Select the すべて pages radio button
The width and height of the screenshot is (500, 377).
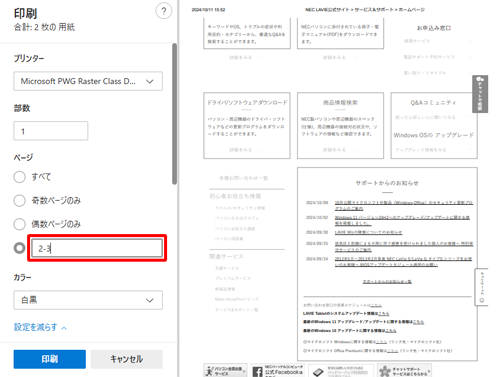point(19,177)
